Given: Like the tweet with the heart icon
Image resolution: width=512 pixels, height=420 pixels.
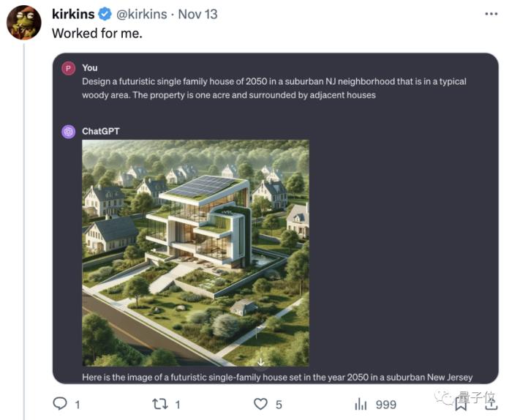Looking at the screenshot, I should [260, 405].
